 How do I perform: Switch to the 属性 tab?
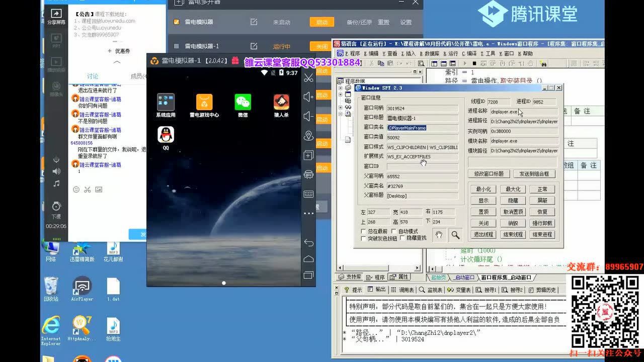[400, 277]
